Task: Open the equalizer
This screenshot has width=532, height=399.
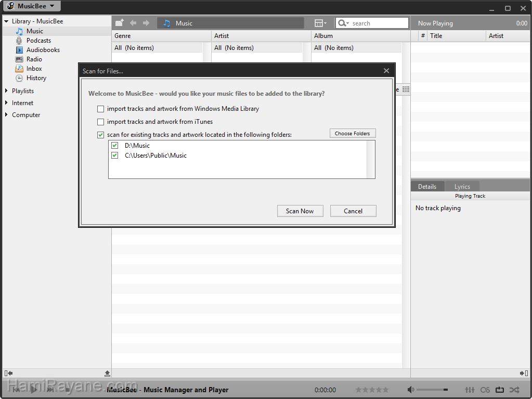Action: 470,390
